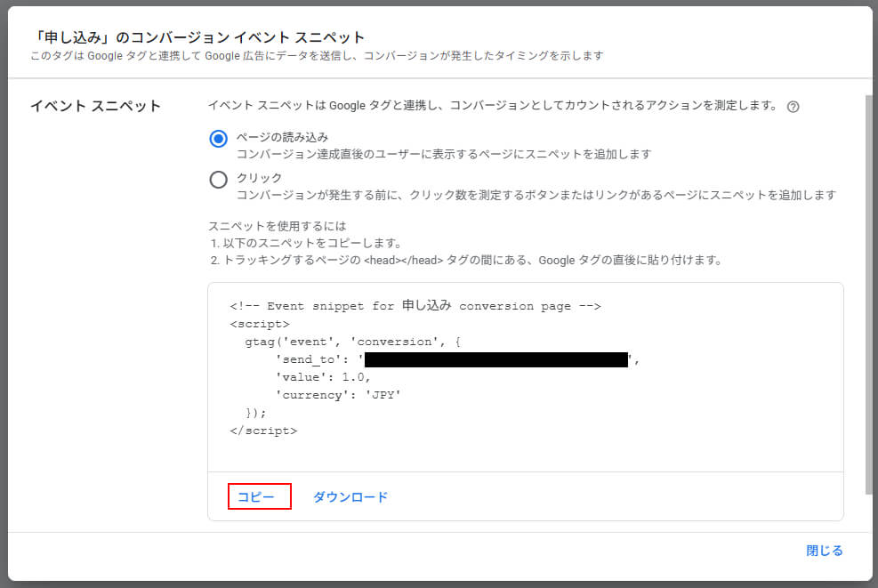Click the ページの読み込み option label text
This screenshot has width=878, height=588.
(282, 137)
